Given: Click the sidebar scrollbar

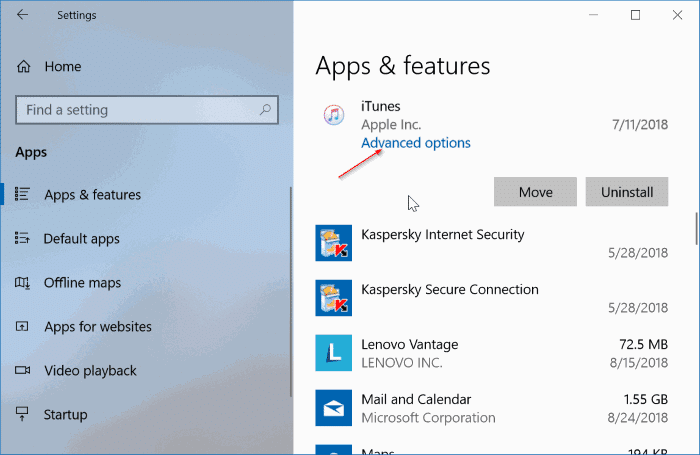Looking at the screenshot, I should click(291, 292).
